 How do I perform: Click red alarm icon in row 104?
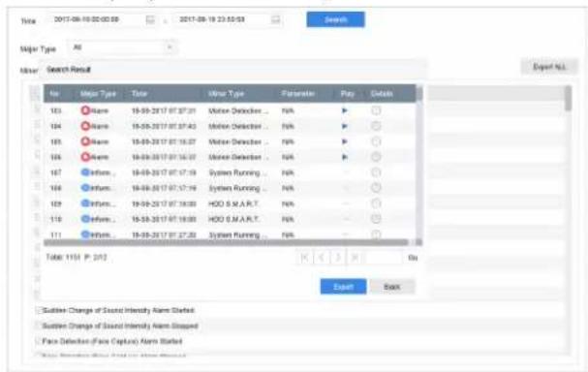(85, 126)
